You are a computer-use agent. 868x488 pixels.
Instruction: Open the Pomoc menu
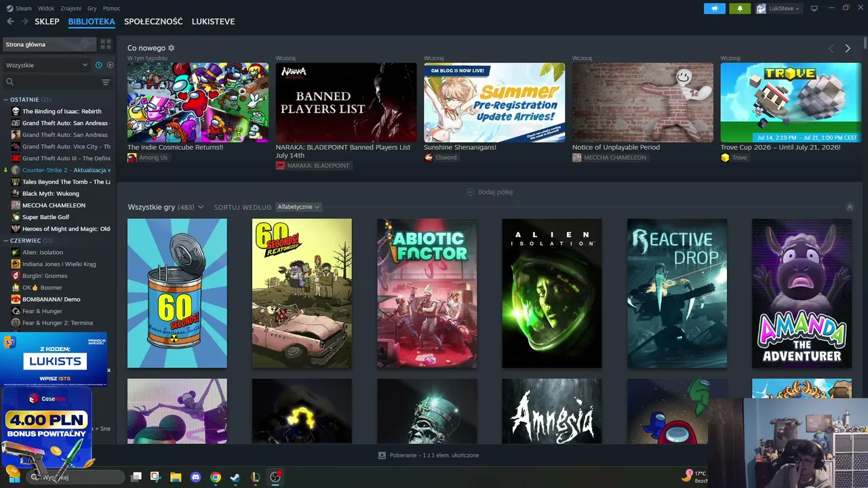pos(111,8)
